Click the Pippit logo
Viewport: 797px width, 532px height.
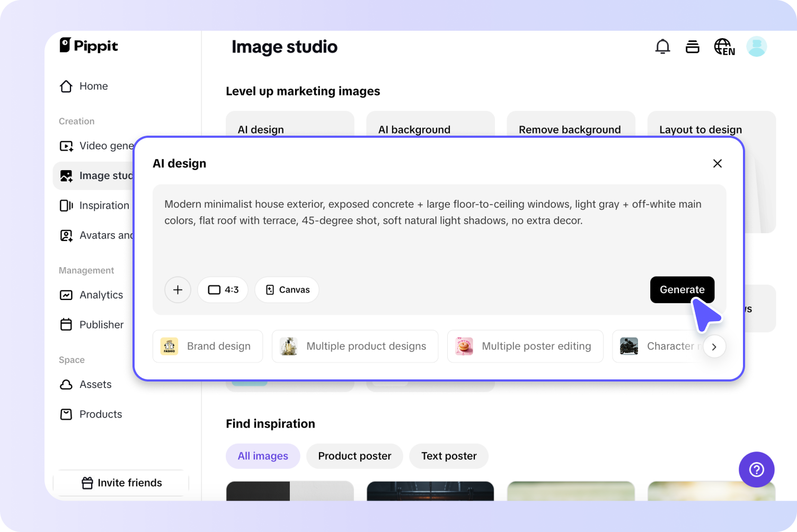[x=89, y=46]
